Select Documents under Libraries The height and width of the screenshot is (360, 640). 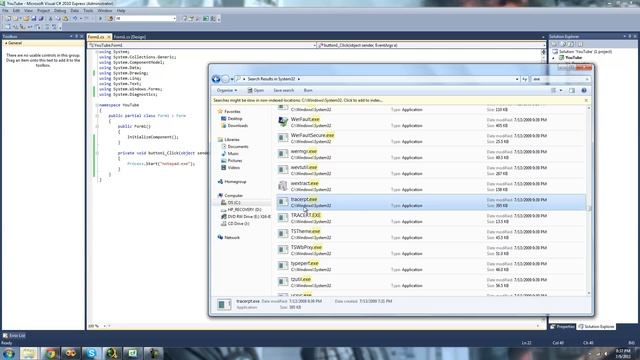235,147
